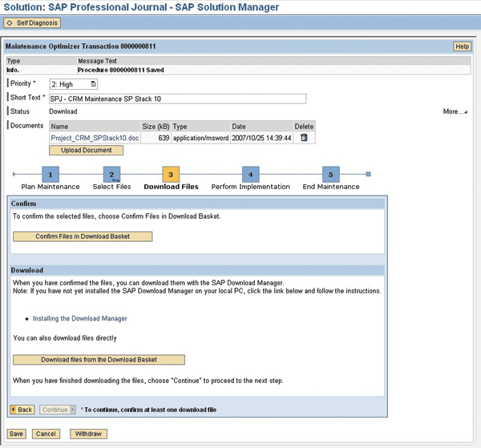Click the Delete column header
Image resolution: width=481 pixels, height=448 pixels.
(x=304, y=127)
